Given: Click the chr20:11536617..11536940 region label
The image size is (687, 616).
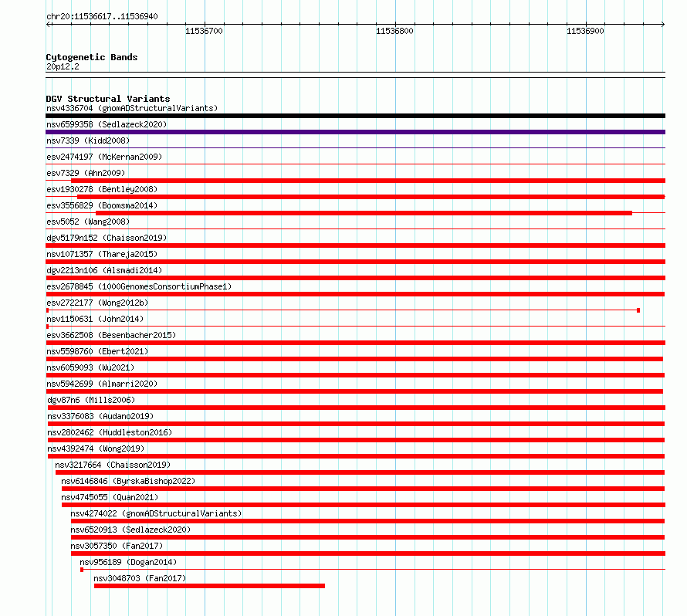Looking at the screenshot, I should [102, 17].
